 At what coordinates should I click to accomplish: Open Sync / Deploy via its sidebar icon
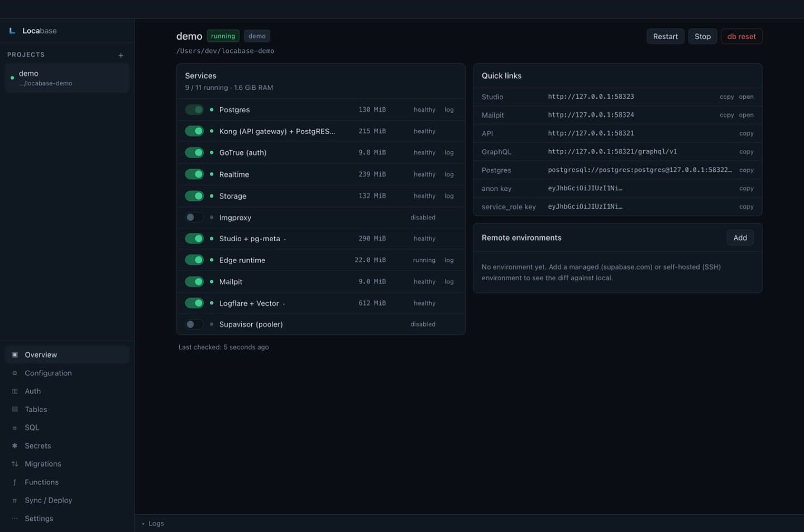coord(15,501)
